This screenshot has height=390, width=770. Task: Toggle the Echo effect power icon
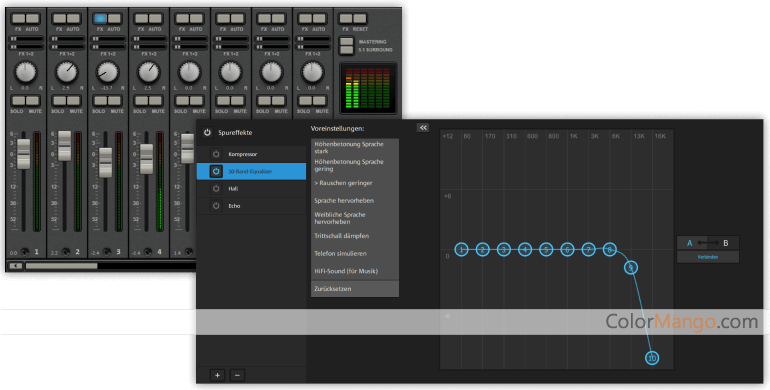[216, 206]
